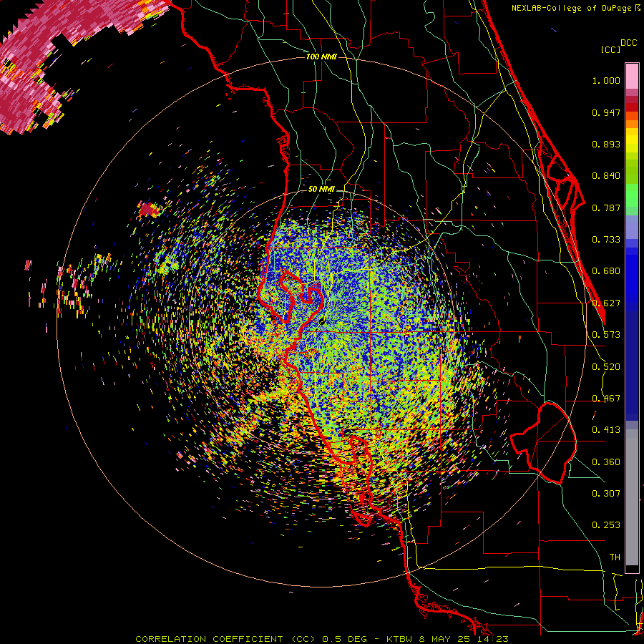Click the 50 NMI range ring label
The image size is (644, 644).
click(x=321, y=190)
